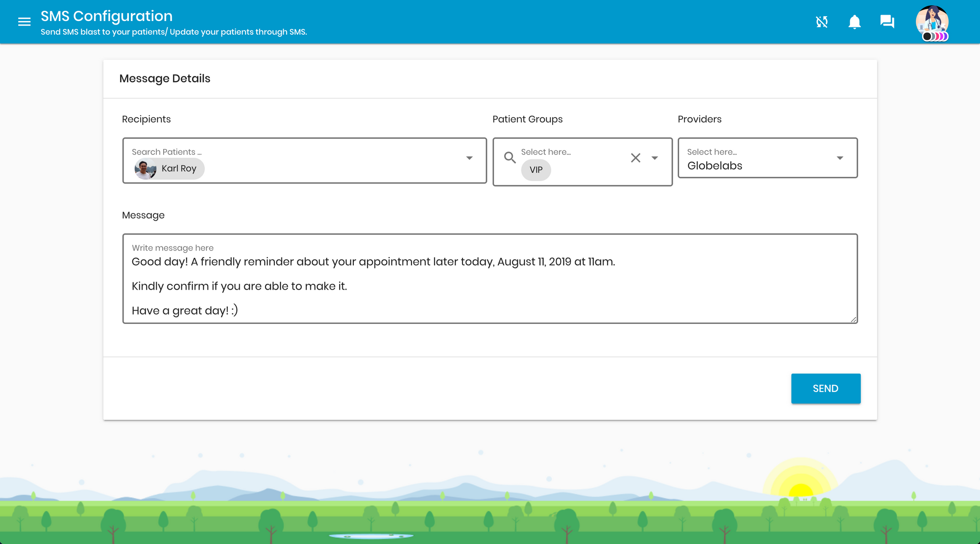Image resolution: width=980 pixels, height=544 pixels.
Task: Open the chat messages icon
Action: tap(887, 22)
